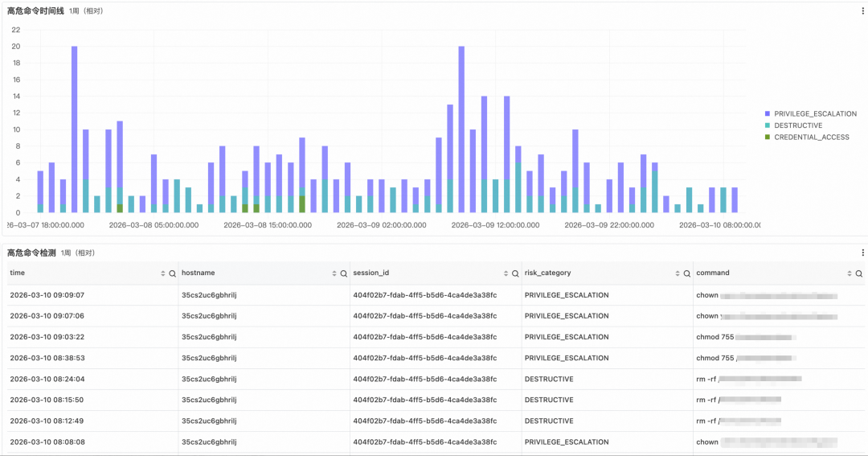Click the purple PRIVILEGE_ESCALATION legend color square
Image resolution: width=868 pixels, height=456 pixels.
[x=768, y=114]
